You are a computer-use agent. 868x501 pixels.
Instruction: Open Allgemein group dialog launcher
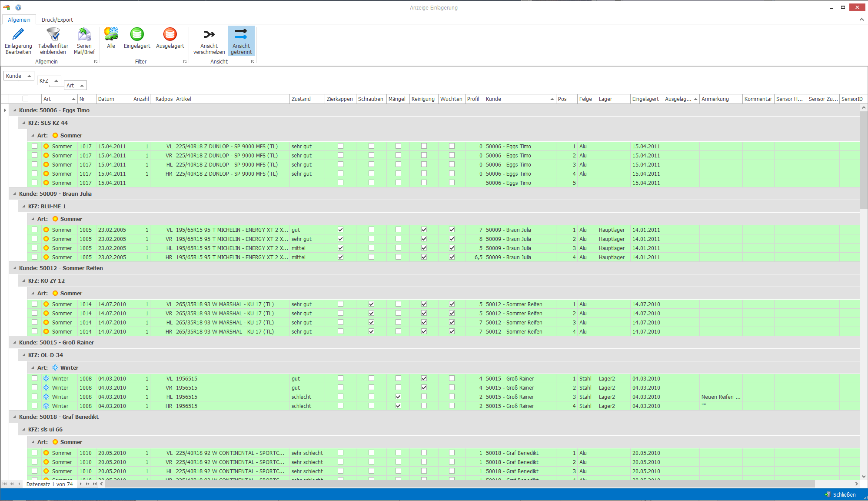(96, 62)
